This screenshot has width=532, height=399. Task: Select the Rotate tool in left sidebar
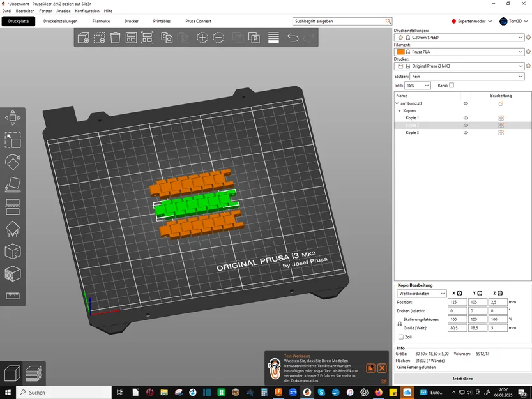[x=13, y=162]
